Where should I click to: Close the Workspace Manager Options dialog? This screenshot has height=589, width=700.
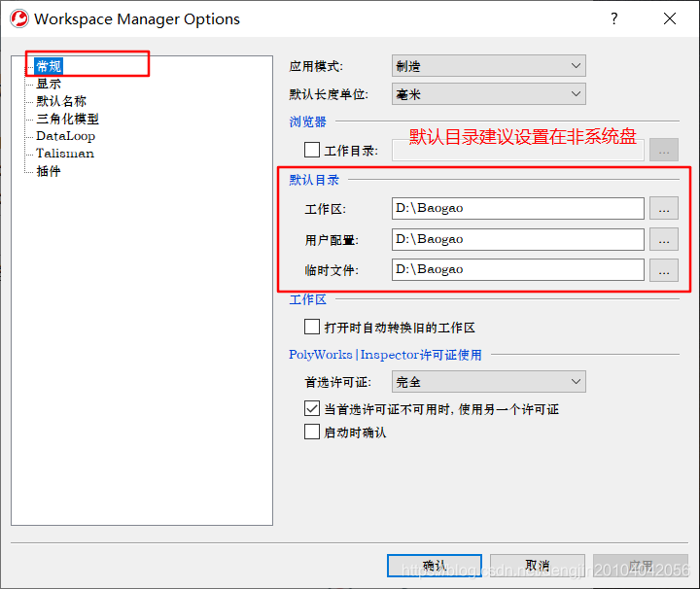click(670, 18)
